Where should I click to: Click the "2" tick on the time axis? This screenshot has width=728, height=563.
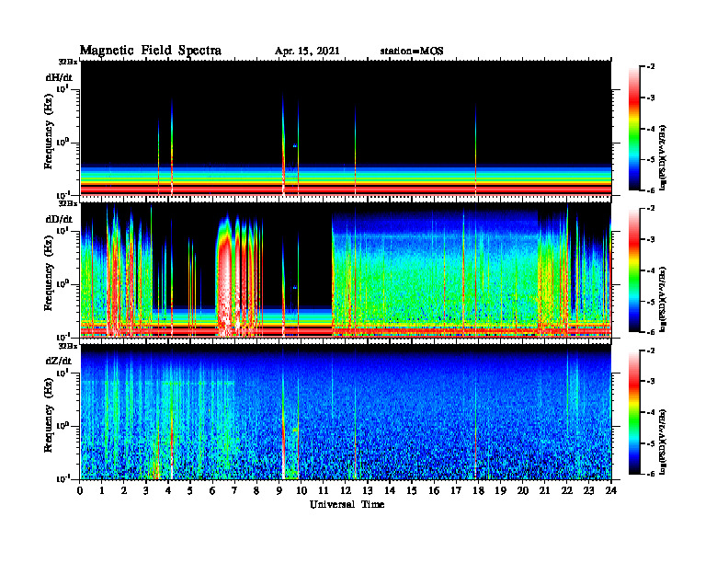(124, 490)
